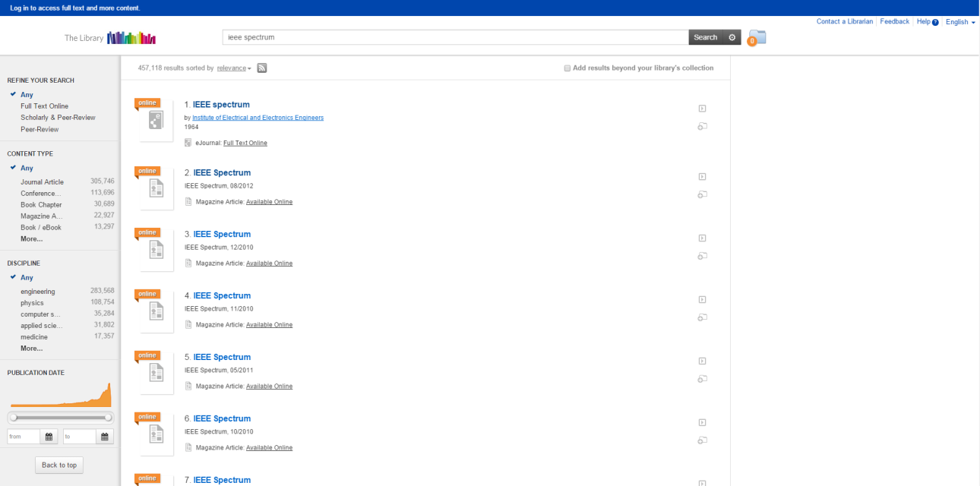Toggle the Peer-Review filter
Viewport: 980px width, 486px height.
[x=40, y=129]
